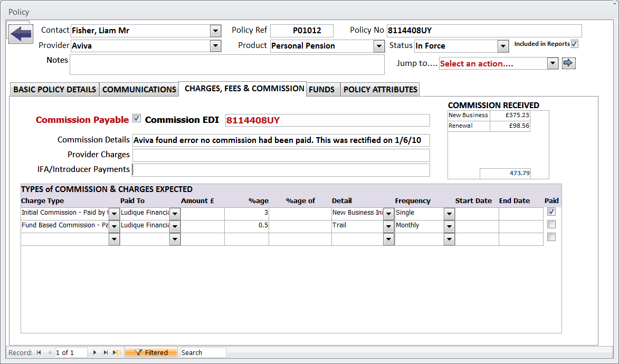
Task: Go to first record in navigator
Action: [x=39, y=352]
